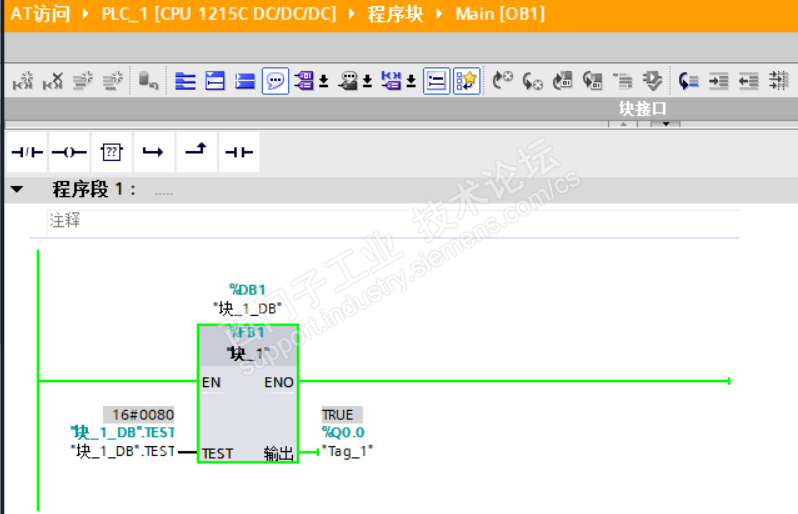Screen dimensions: 798x514
Task: Close all networks icon
Action: point(215,81)
